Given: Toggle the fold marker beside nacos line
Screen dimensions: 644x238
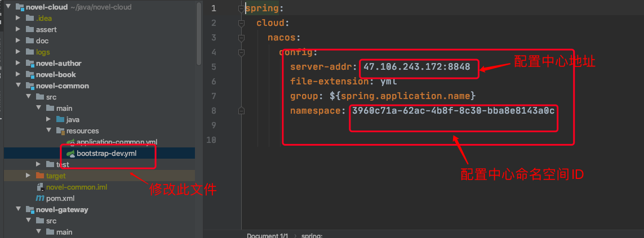Looking at the screenshot, I should [x=242, y=38].
